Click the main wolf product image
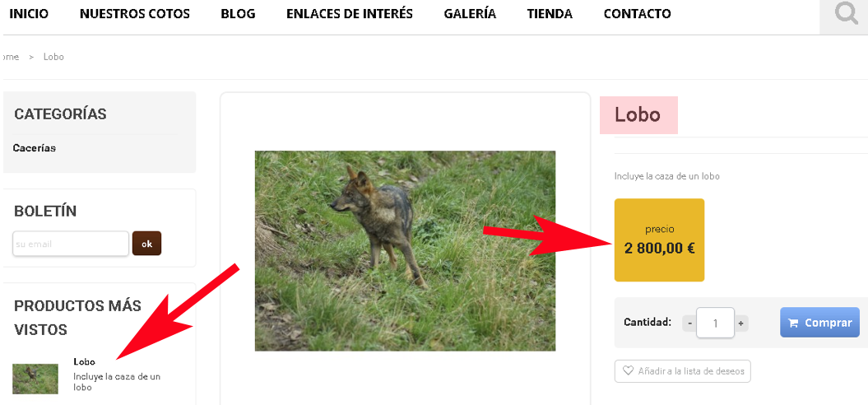 tap(406, 250)
